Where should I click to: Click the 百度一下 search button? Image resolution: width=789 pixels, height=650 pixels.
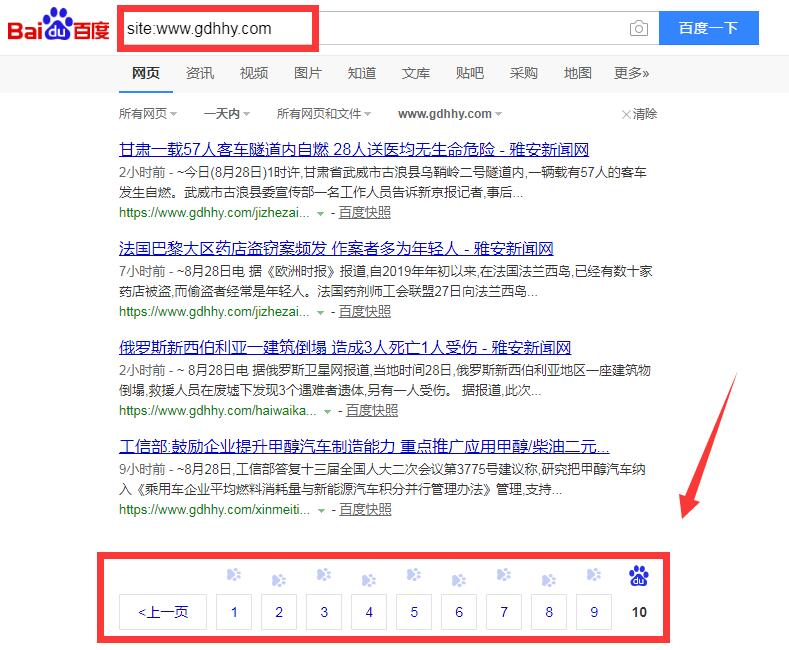click(708, 28)
